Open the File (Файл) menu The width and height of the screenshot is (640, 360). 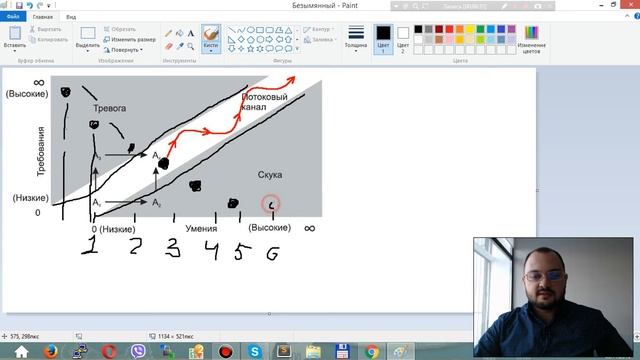point(13,17)
